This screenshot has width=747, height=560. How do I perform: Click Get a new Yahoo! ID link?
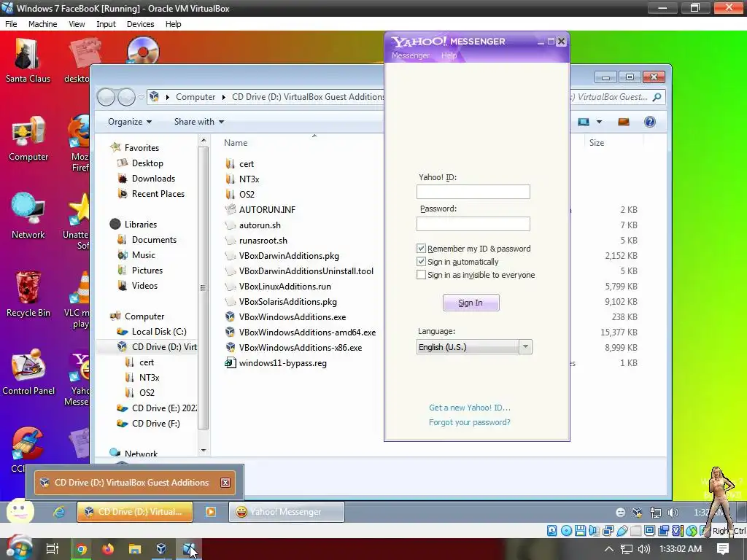pyautogui.click(x=469, y=408)
